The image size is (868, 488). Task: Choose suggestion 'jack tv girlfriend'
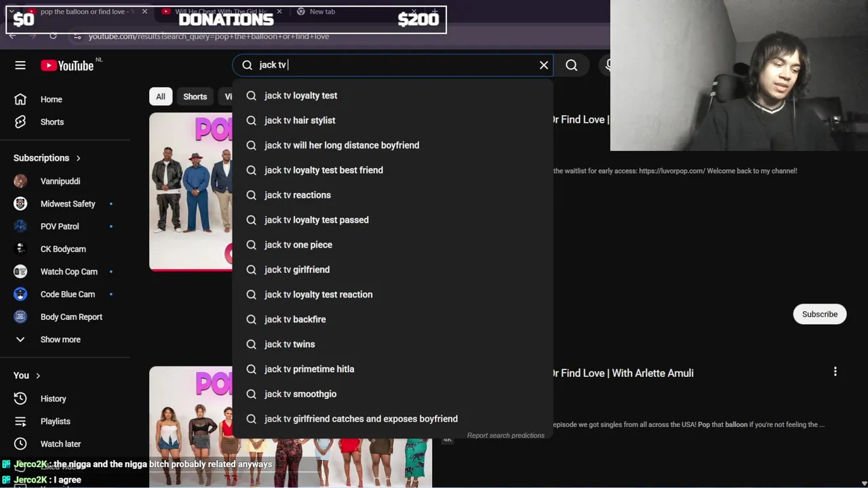(x=393, y=270)
